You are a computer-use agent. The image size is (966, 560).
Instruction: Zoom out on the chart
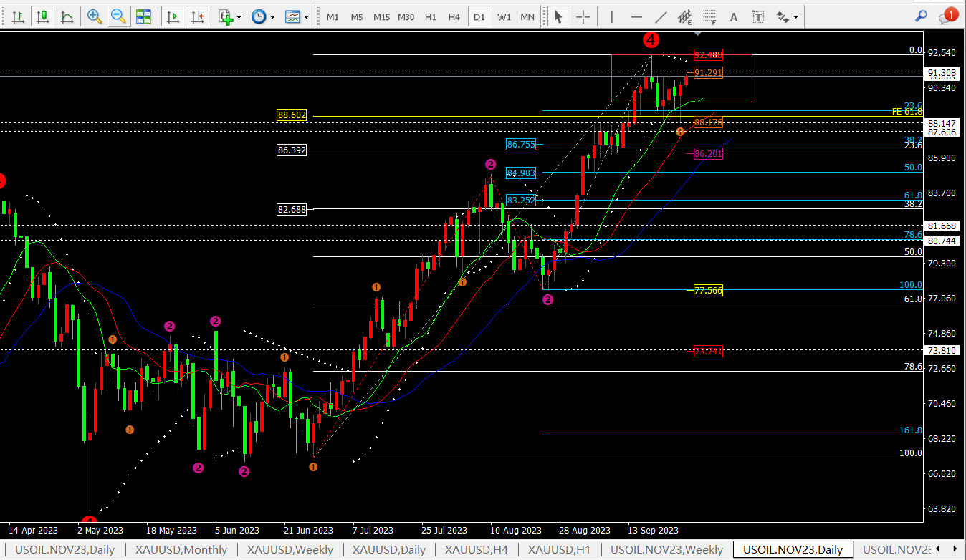(x=119, y=16)
